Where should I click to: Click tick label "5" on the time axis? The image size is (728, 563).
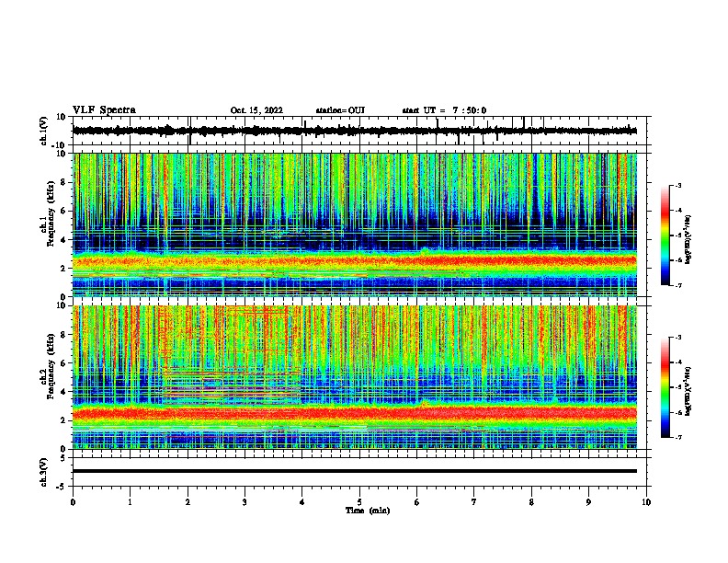coord(359,502)
